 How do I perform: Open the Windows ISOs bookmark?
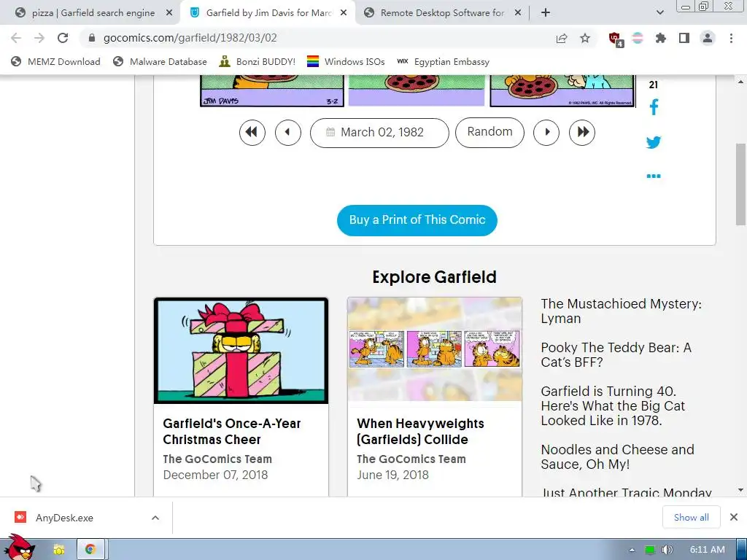click(x=346, y=61)
